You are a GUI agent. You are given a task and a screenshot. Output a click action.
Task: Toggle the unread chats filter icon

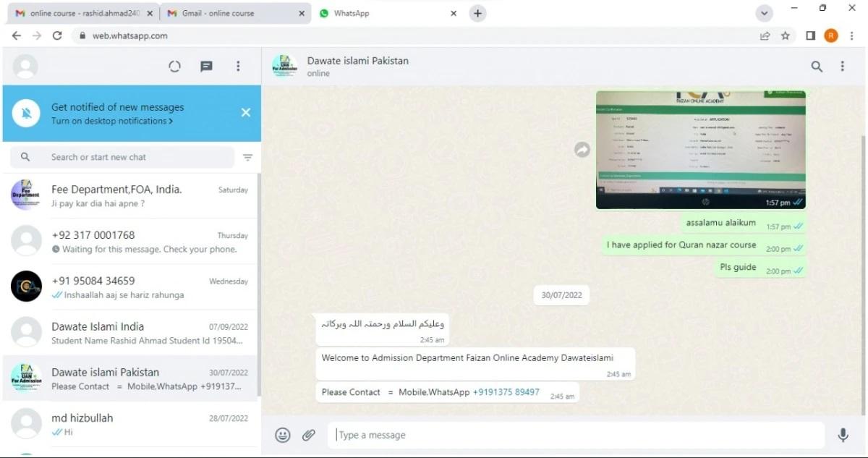pos(248,157)
